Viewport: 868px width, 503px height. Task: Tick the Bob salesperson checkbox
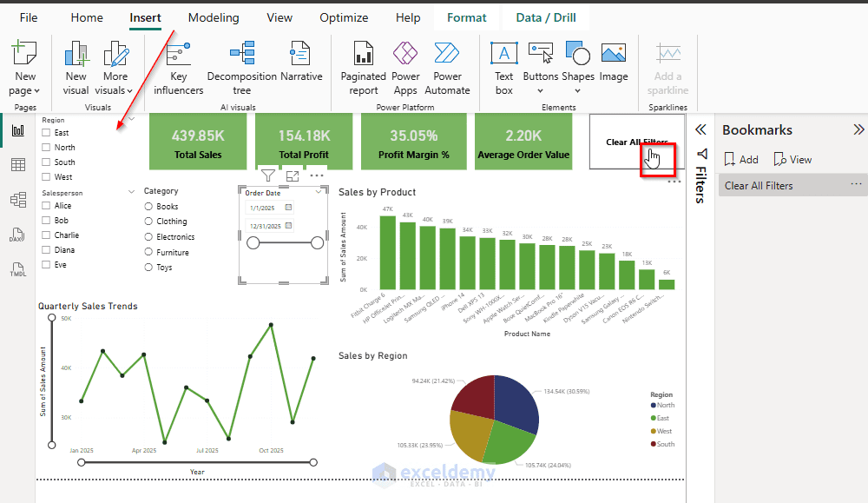click(47, 221)
